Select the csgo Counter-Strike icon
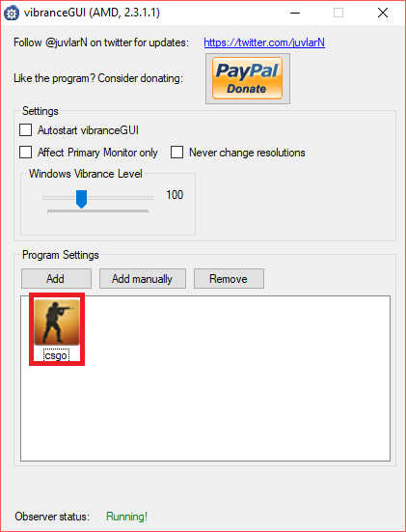Screen dimensions: 406x532 57,322
